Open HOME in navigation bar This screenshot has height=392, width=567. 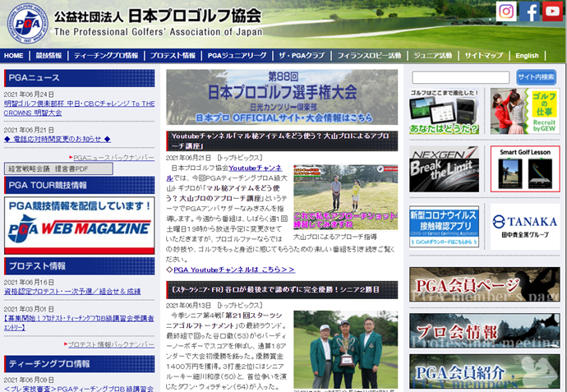(13, 56)
